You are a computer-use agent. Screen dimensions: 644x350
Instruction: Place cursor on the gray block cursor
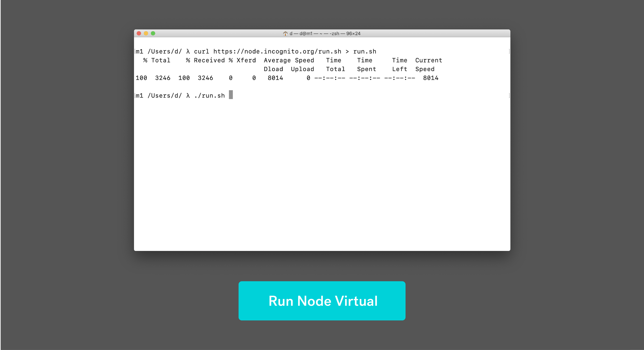click(x=231, y=95)
